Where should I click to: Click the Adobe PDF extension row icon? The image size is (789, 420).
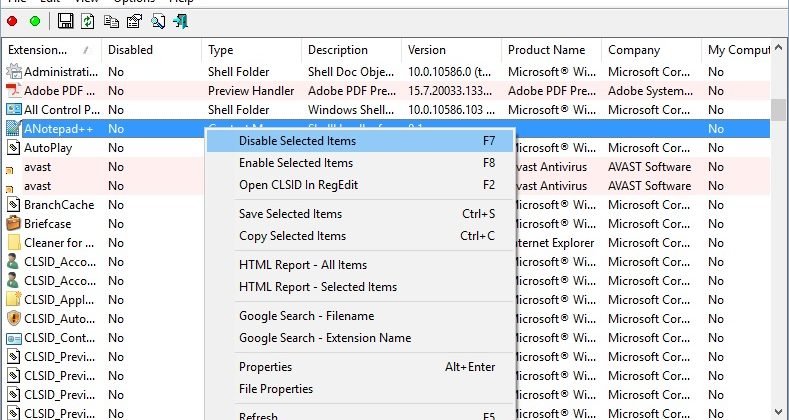point(13,90)
